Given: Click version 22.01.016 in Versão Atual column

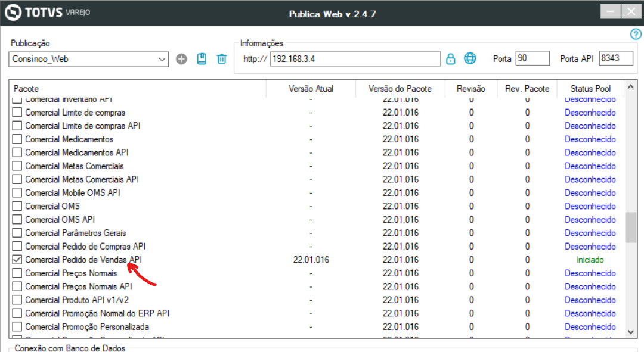Looking at the screenshot, I should 311,260.
